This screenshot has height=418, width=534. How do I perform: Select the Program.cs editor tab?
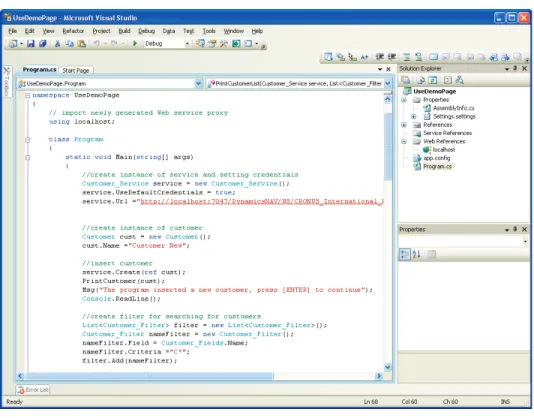point(39,69)
